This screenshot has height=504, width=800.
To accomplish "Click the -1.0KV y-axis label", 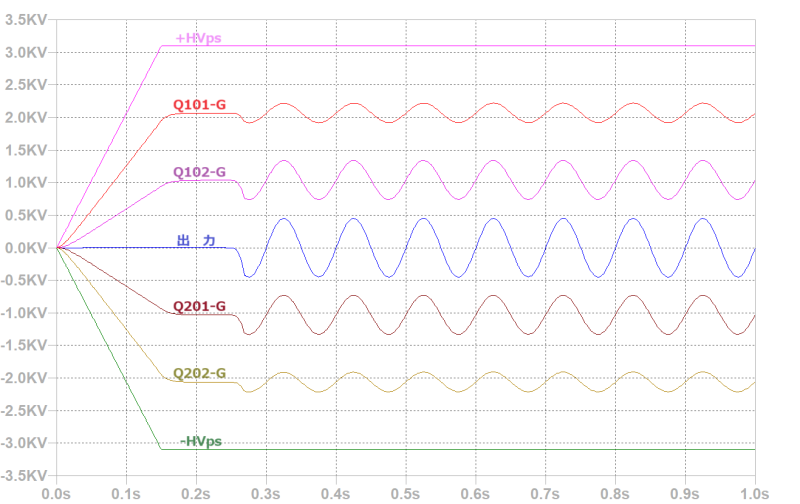I will pos(24,313).
